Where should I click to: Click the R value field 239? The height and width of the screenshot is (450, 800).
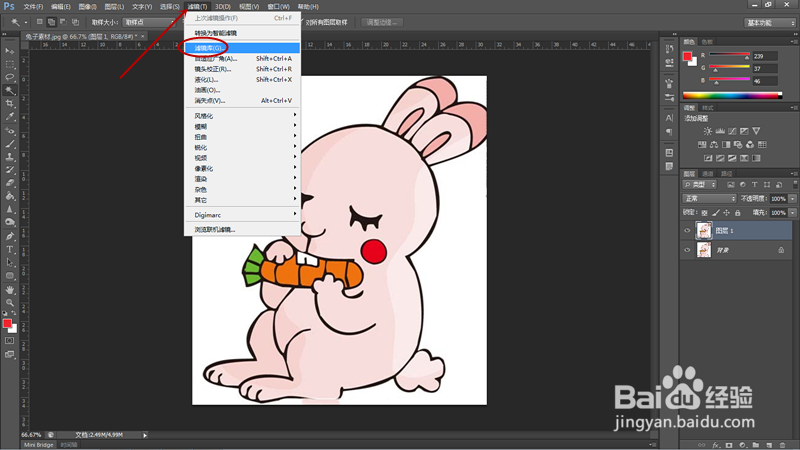[x=765, y=56]
